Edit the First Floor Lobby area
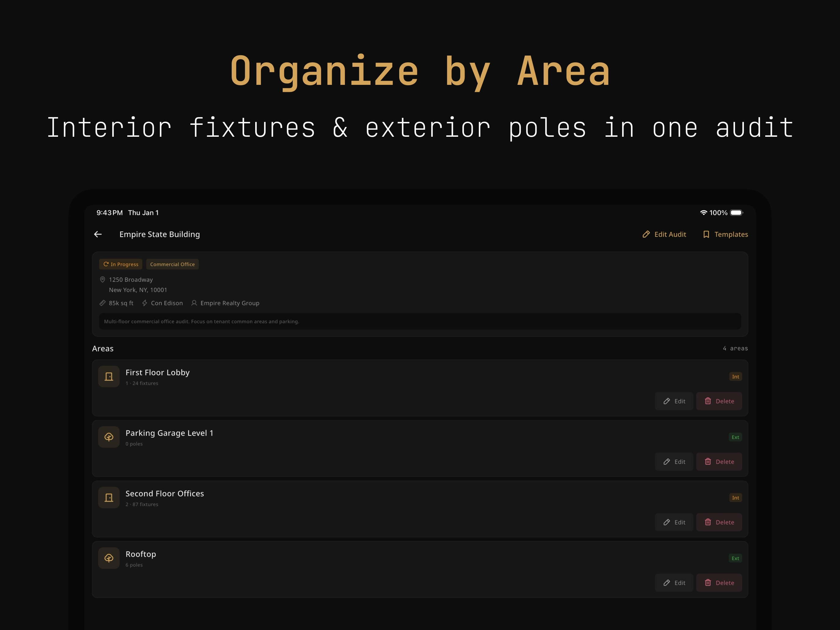This screenshot has width=840, height=630. pyautogui.click(x=674, y=401)
